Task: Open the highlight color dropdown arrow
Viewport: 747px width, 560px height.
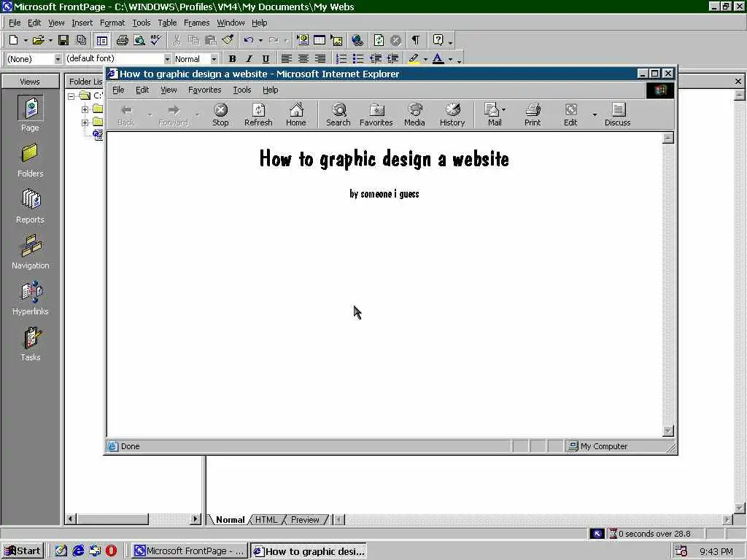Action: point(425,59)
